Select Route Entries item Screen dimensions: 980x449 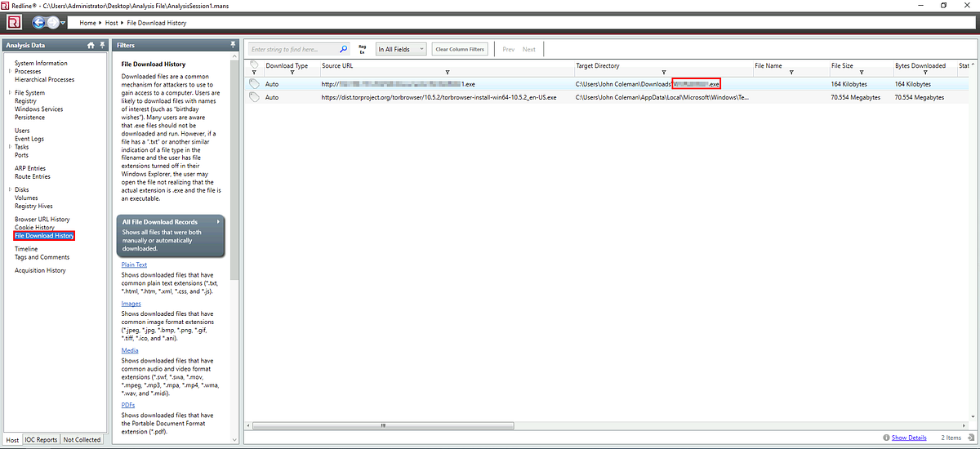[32, 176]
